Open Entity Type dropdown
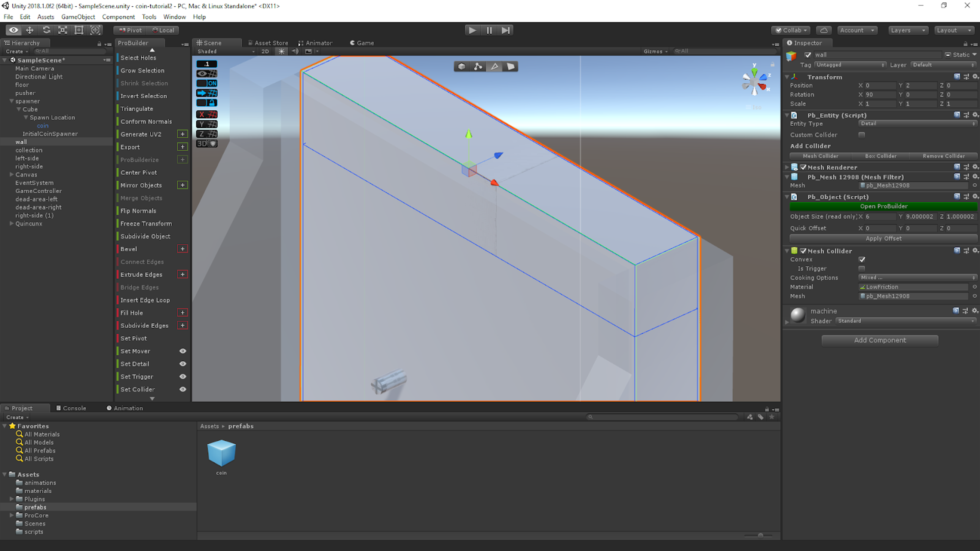This screenshot has width=980, height=551. 918,123
